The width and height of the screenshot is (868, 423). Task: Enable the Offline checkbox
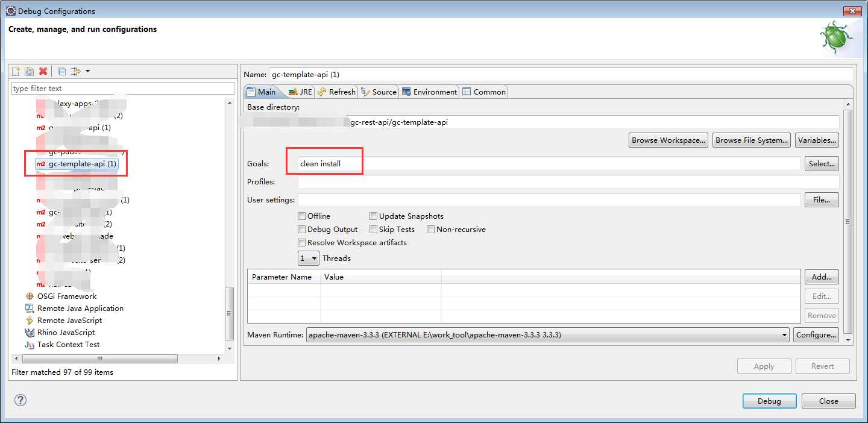301,216
